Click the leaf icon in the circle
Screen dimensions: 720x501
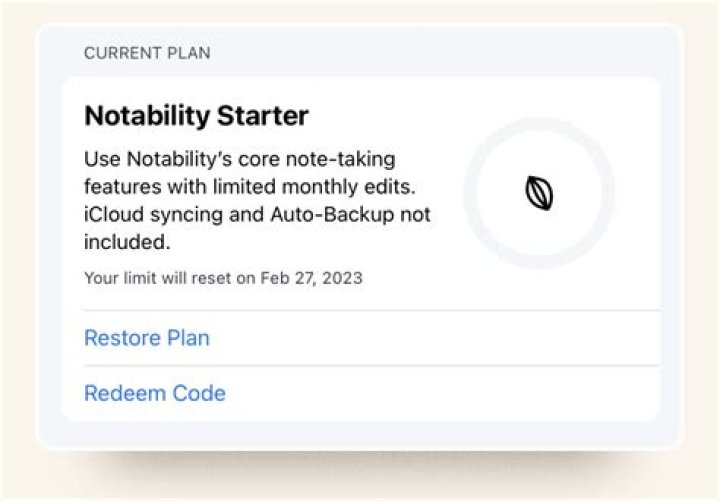pos(540,193)
